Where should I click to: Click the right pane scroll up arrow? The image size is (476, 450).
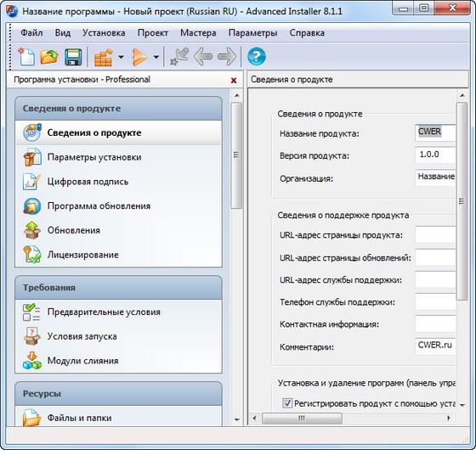coord(462,95)
